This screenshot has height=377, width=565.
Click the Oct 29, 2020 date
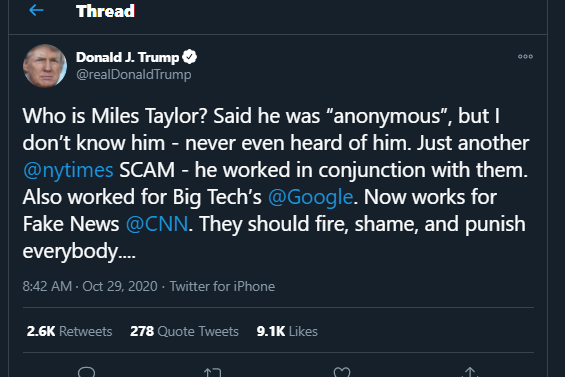(120, 287)
